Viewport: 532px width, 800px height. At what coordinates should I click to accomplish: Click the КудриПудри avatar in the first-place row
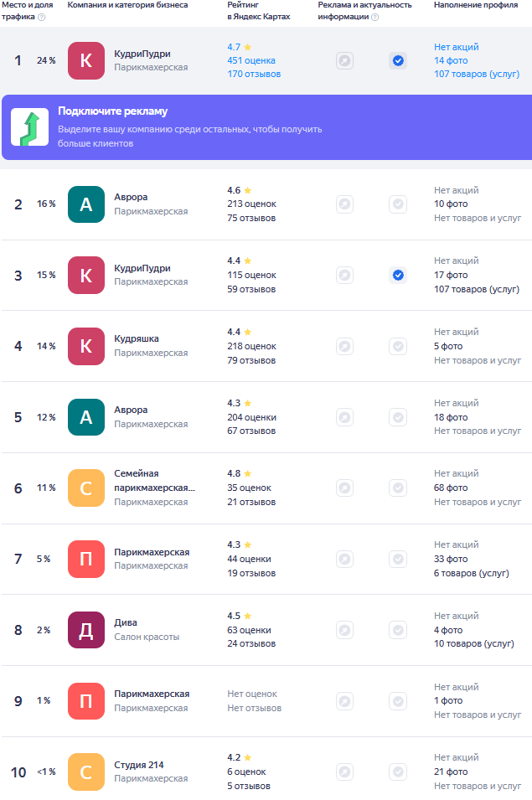point(85,60)
